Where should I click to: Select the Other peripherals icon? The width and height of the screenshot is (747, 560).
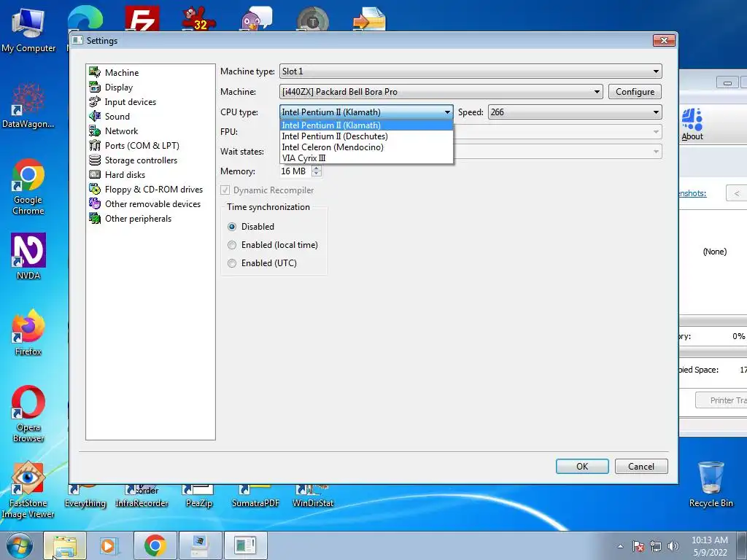click(x=95, y=218)
